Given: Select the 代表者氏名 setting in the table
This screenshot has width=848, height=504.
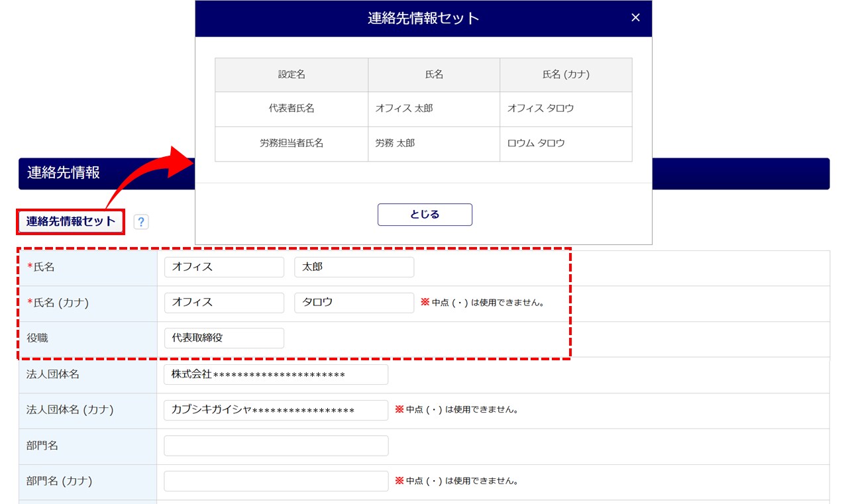Looking at the screenshot, I should [291, 109].
